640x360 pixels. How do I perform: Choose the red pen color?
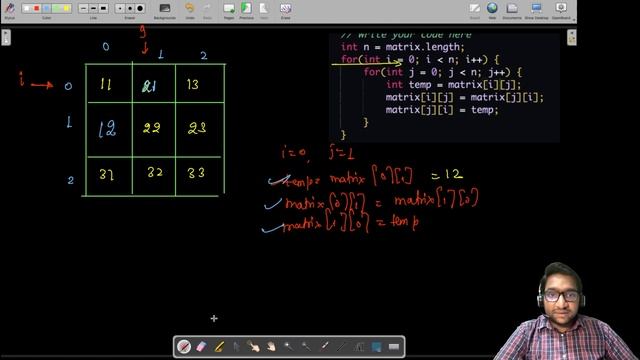click(37, 8)
